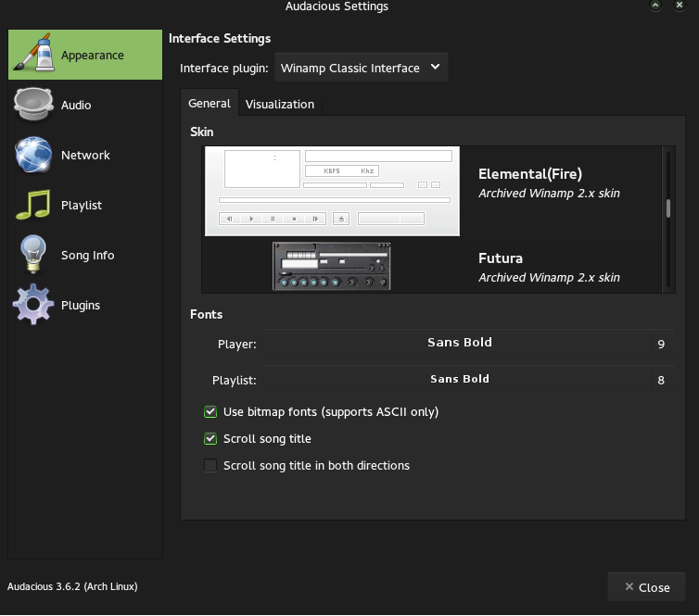Click the Appearance label in sidebar
The height and width of the screenshot is (616, 699).
pyautogui.click(x=93, y=56)
